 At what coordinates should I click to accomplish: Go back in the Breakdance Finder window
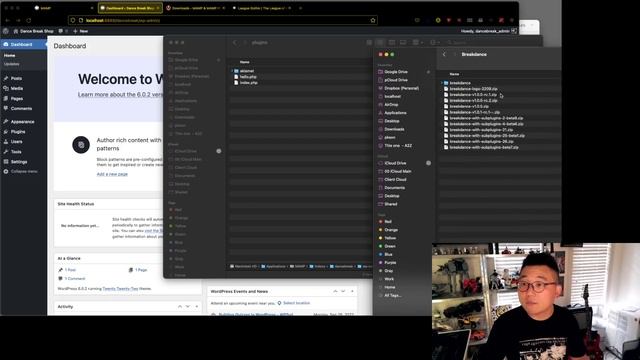[x=444, y=54]
